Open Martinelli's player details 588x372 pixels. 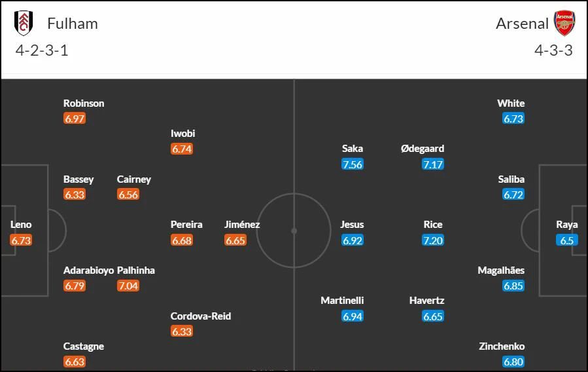342,301
